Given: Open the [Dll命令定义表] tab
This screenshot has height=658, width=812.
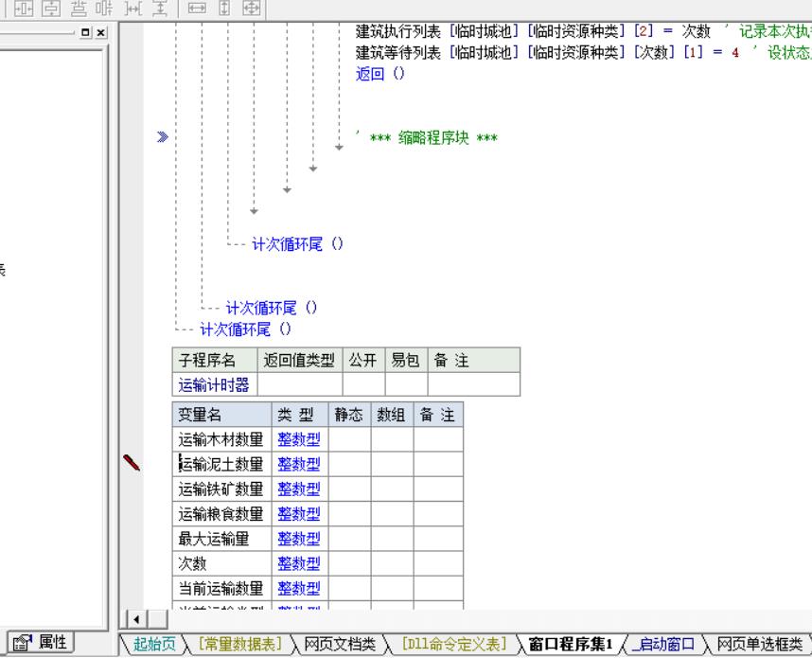Looking at the screenshot, I should [453, 644].
